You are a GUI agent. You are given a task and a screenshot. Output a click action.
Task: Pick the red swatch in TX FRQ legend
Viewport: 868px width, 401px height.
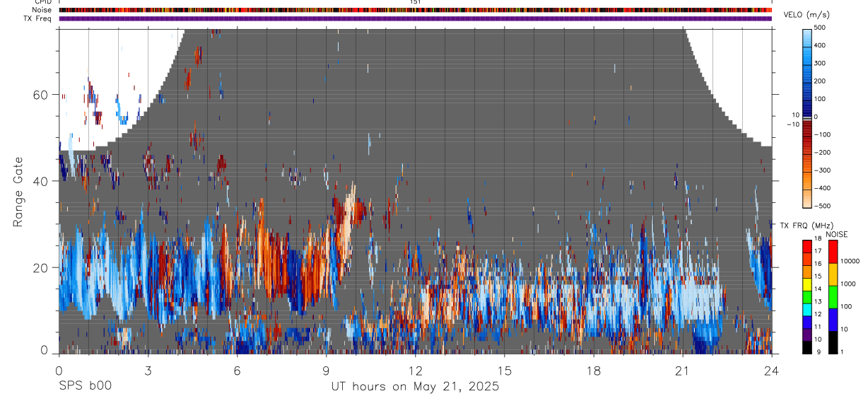(x=808, y=245)
